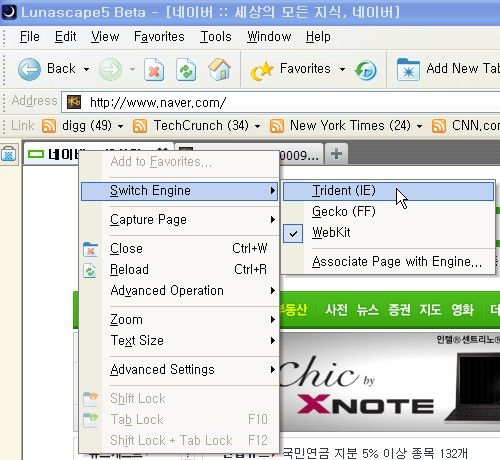Click Naver 지도 navigation link
Screen dimensions: 500x460
431,310
